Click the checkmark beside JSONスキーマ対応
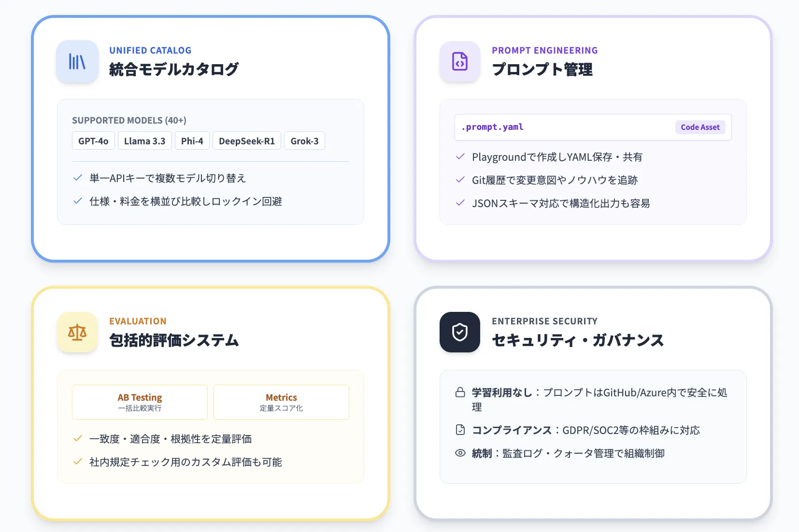 point(459,203)
